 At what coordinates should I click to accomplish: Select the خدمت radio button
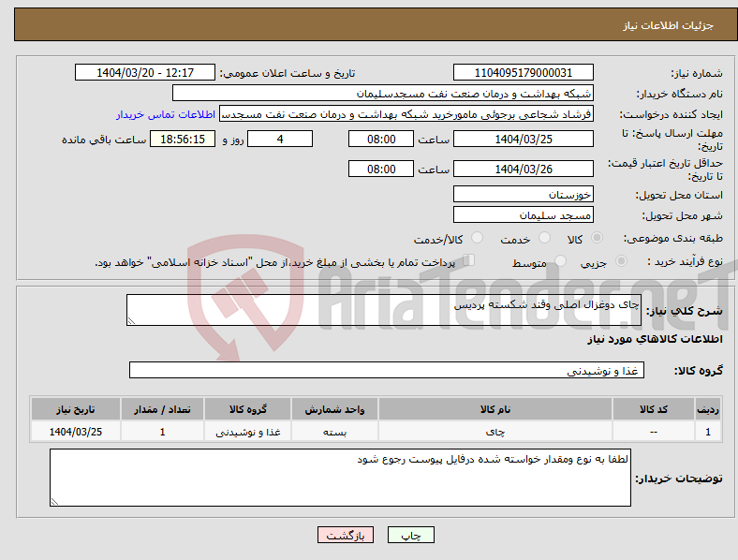point(544,238)
